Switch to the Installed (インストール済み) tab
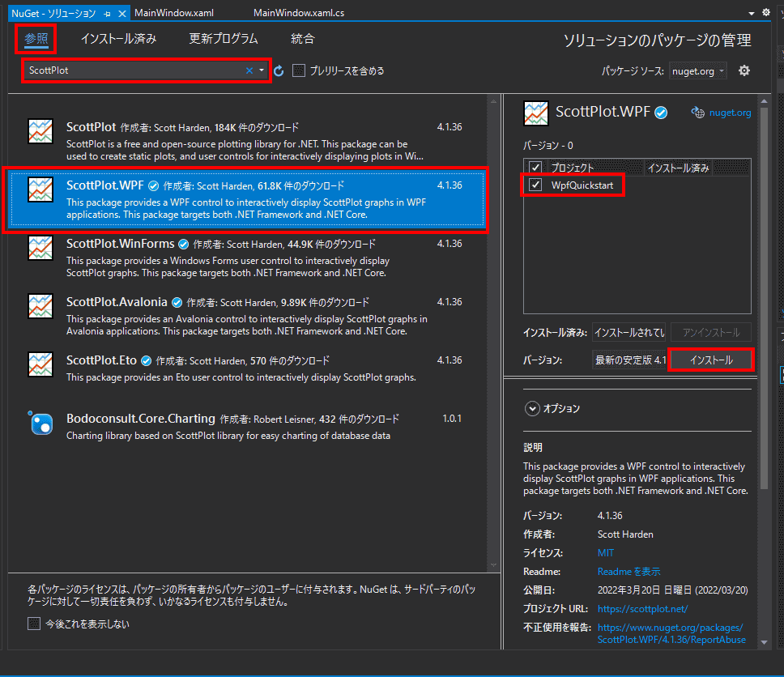784x677 pixels. [x=118, y=39]
